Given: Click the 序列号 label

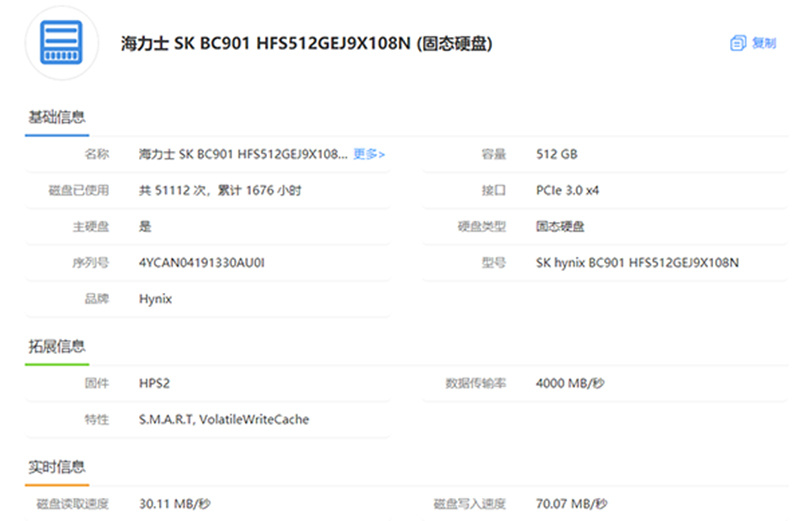Looking at the screenshot, I should [x=90, y=263].
